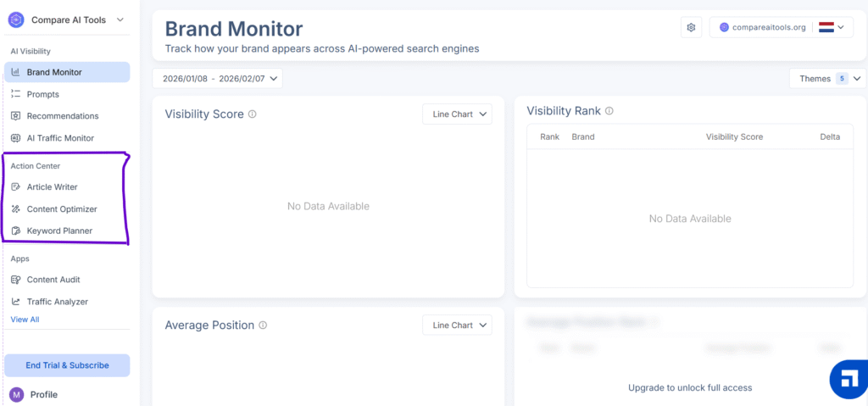Click the Average Position card title
This screenshot has width=868, height=406.
click(209, 325)
